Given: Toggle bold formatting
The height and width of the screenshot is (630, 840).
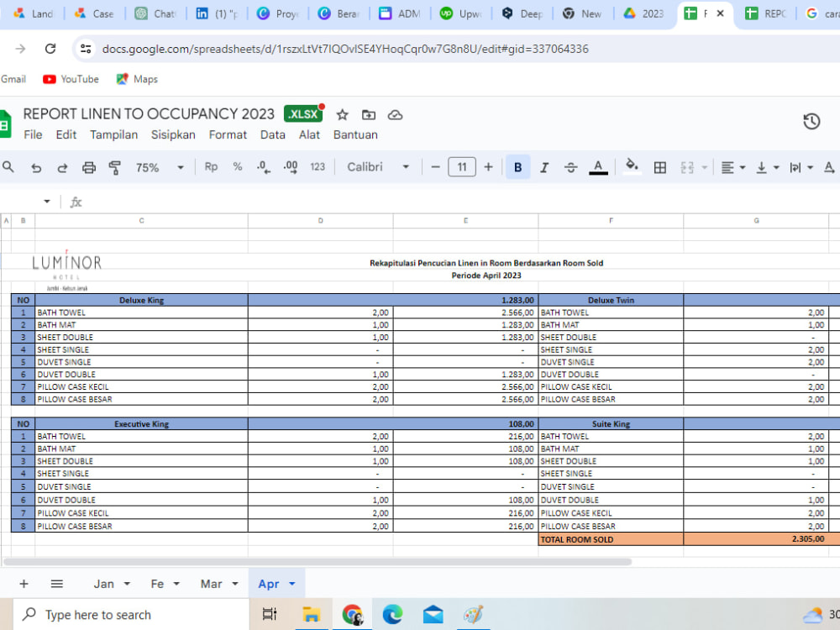Looking at the screenshot, I should pos(517,167).
